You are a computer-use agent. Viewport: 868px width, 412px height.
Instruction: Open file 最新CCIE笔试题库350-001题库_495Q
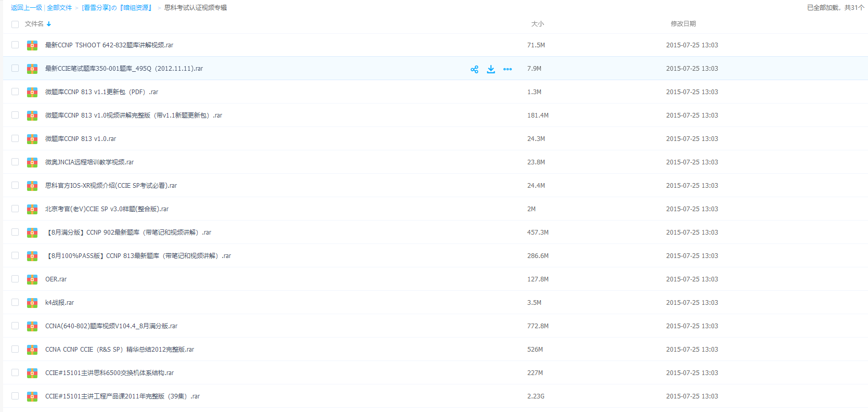[x=124, y=69]
